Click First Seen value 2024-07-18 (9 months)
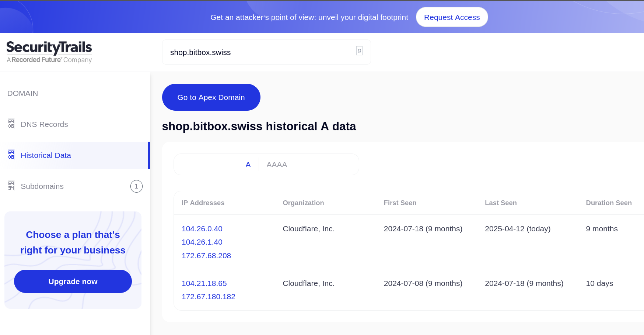 [423, 229]
